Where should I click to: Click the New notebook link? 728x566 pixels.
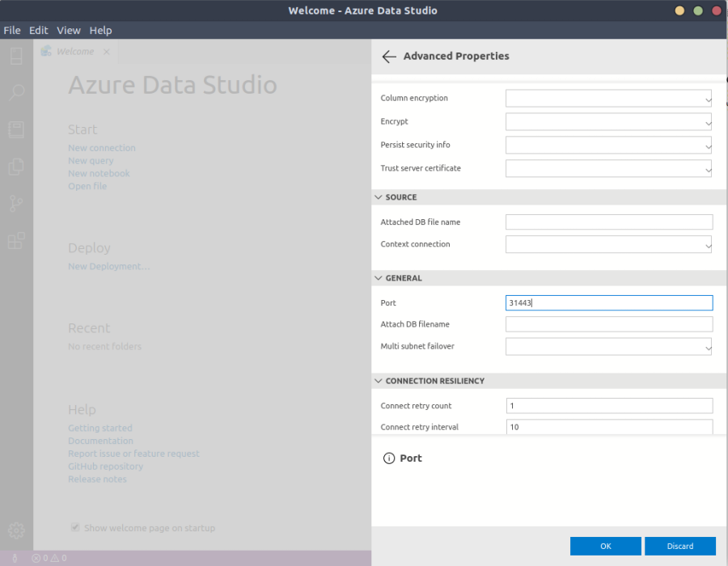click(99, 174)
